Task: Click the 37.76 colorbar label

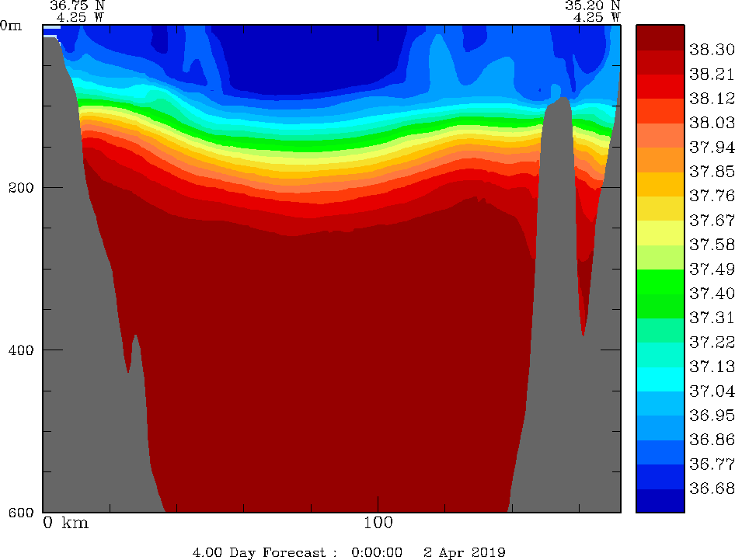Action: click(x=712, y=196)
